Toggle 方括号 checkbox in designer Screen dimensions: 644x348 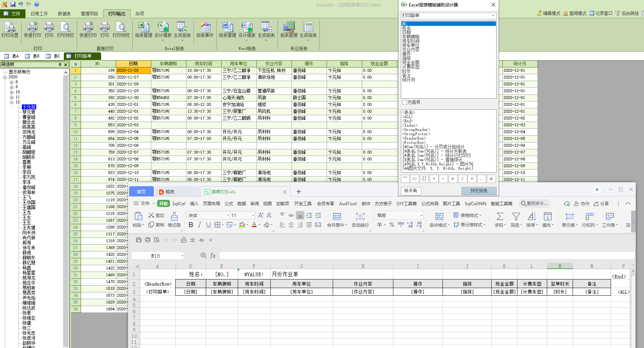pos(404,103)
